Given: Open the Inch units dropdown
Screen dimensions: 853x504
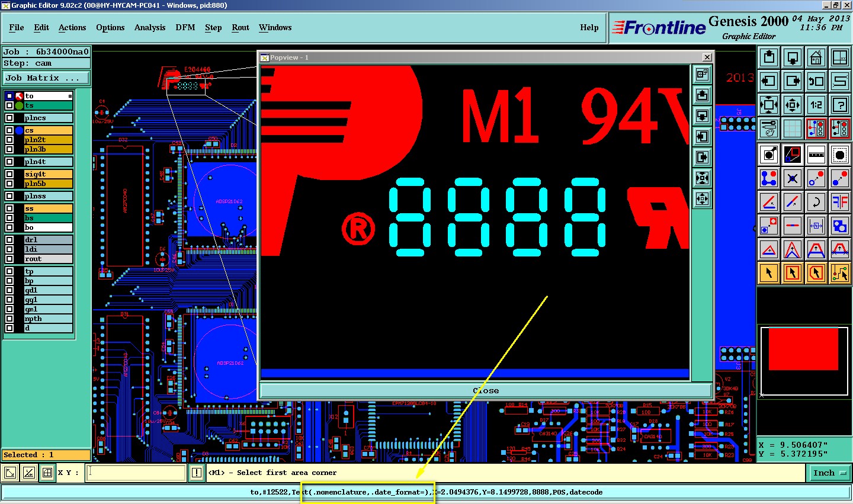Looking at the screenshot, I should tap(829, 473).
